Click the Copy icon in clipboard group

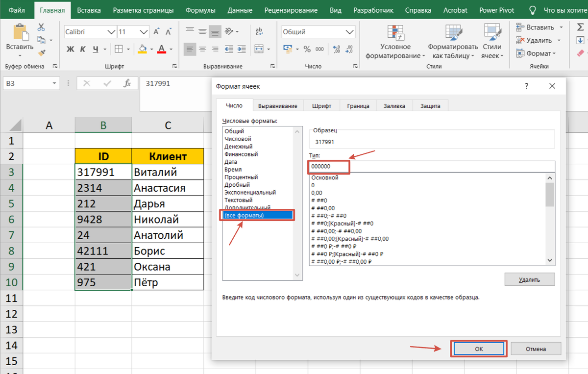41,40
